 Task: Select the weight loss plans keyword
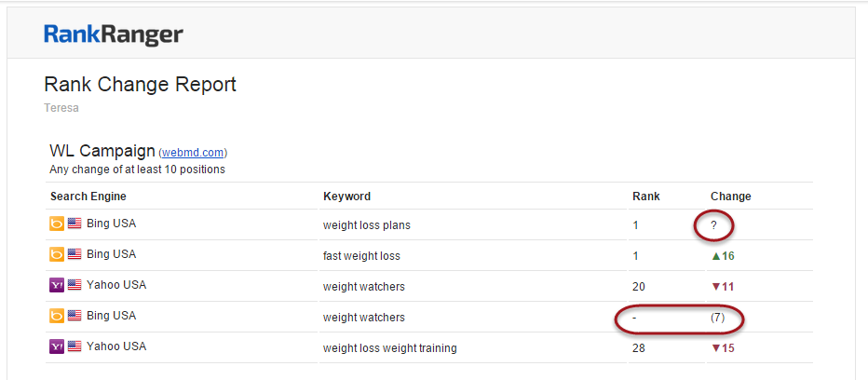click(366, 225)
